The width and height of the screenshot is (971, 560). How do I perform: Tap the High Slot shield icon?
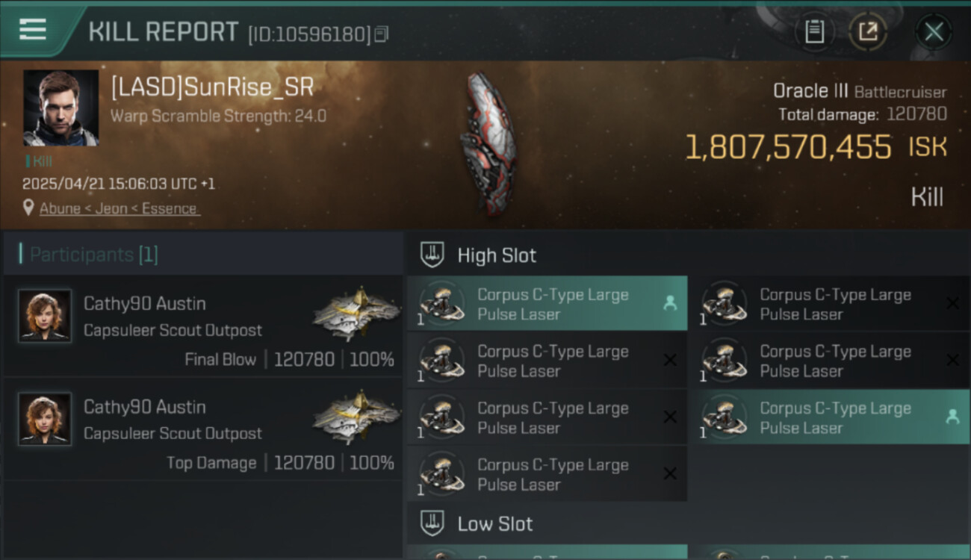coord(432,255)
